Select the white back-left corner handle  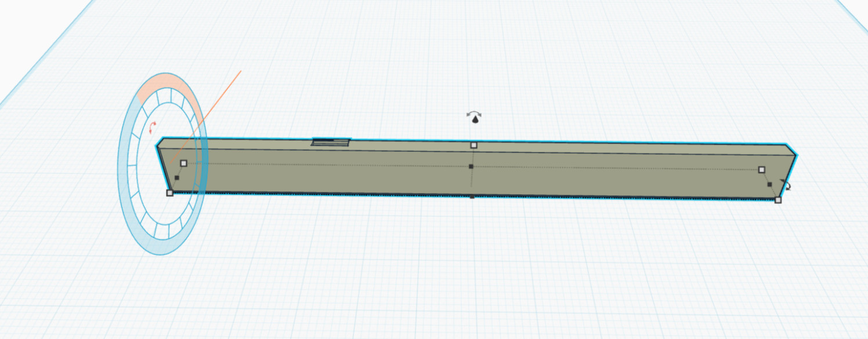point(183,163)
